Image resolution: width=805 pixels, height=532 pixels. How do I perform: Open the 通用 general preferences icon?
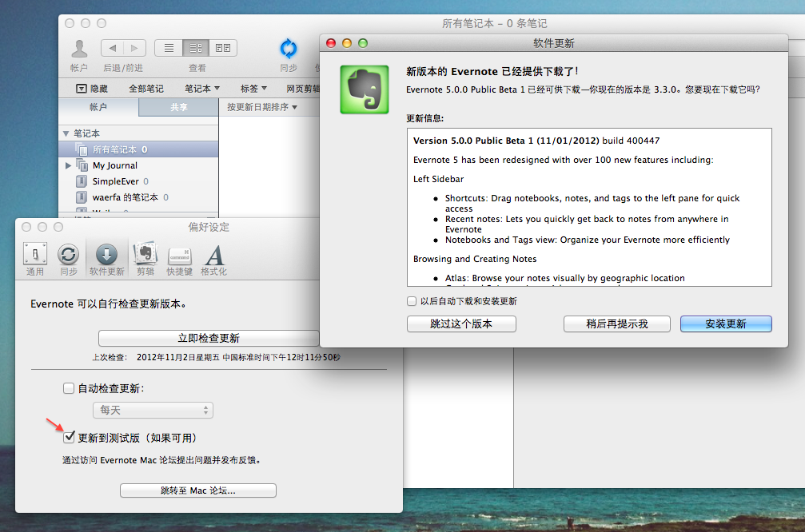35,254
